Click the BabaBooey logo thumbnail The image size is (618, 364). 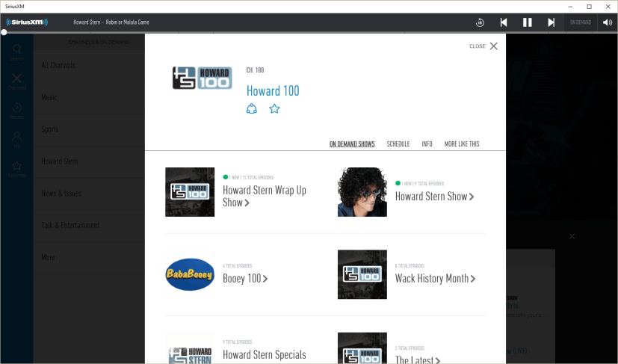tap(190, 274)
